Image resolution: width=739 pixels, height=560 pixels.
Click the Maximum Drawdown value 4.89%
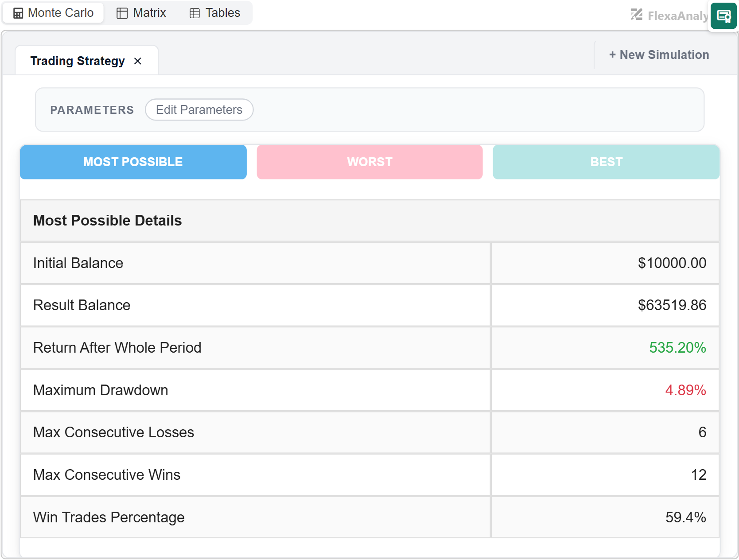(x=685, y=390)
